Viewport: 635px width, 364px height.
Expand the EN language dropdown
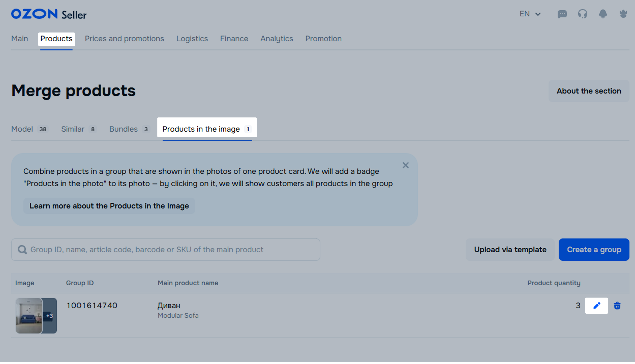[530, 14]
